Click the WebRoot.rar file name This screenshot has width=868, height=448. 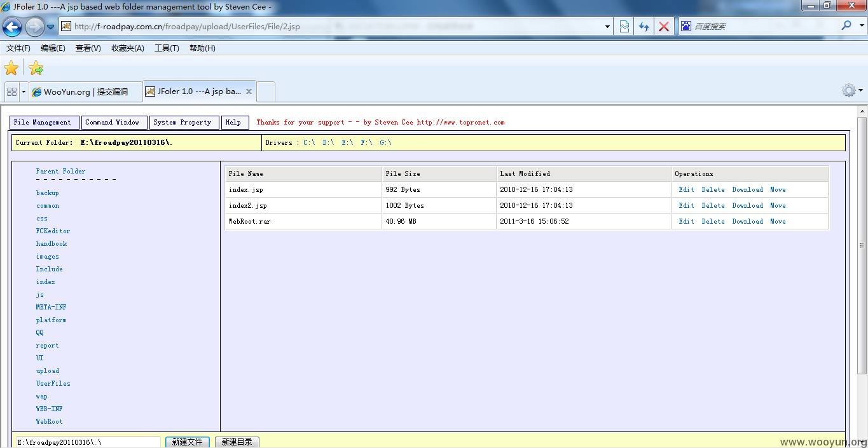(x=249, y=221)
